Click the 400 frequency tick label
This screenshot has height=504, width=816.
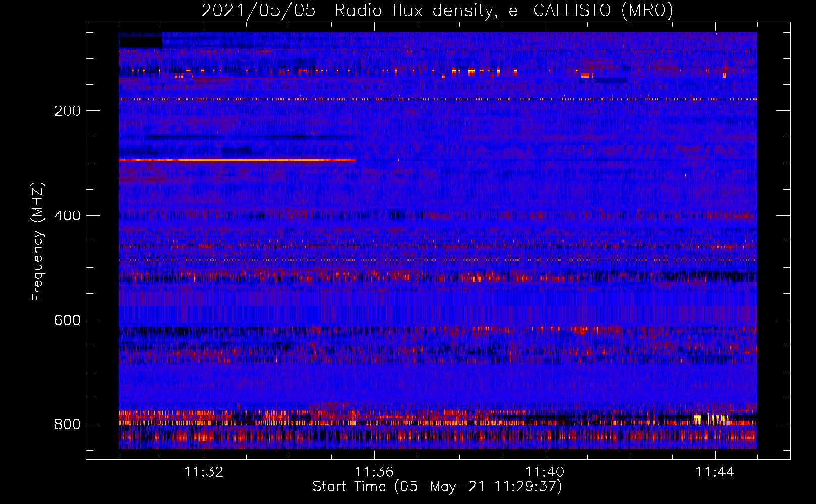click(68, 216)
